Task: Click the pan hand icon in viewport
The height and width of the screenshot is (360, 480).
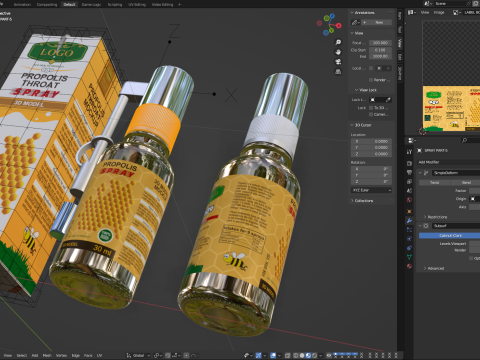Action: pyautogui.click(x=338, y=52)
